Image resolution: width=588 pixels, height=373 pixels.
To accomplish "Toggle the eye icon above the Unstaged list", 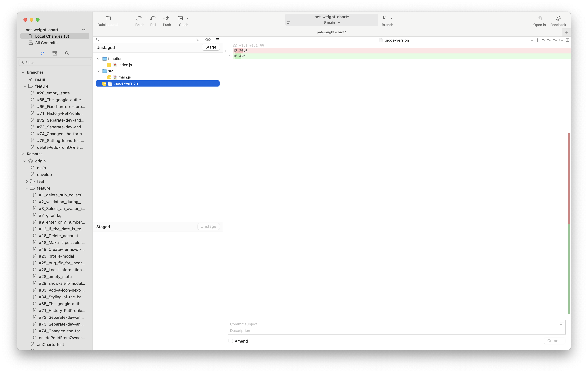I will [208, 40].
